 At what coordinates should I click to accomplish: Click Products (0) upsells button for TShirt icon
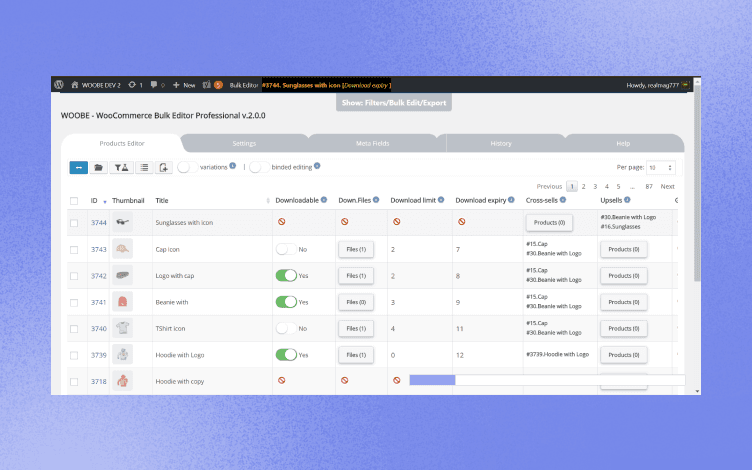tap(623, 329)
